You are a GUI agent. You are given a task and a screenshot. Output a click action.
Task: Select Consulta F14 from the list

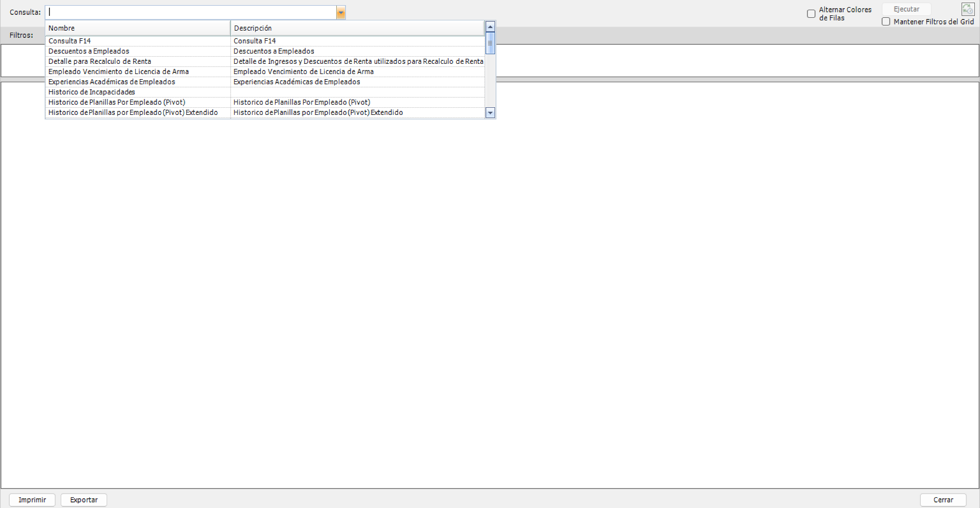tap(70, 41)
